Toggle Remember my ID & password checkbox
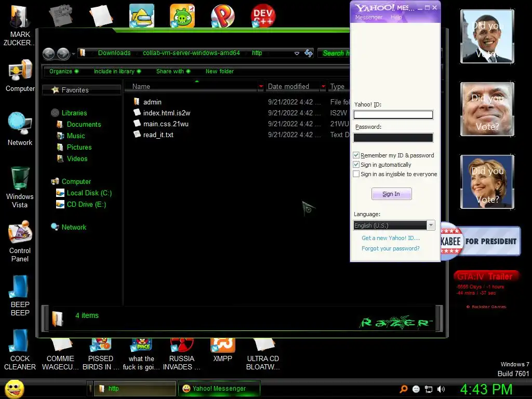 click(356, 155)
